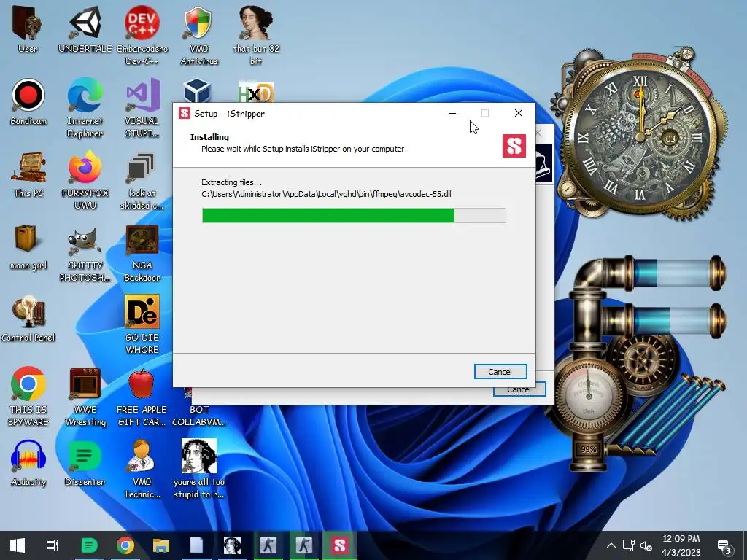
Task: Open FREE APPLE GIFT CAR... apple icon
Action: (x=142, y=396)
